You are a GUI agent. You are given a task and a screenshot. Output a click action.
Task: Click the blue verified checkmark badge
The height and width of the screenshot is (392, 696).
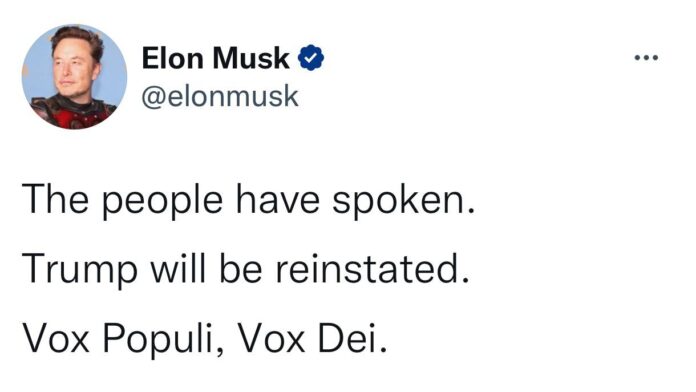pyautogui.click(x=311, y=58)
